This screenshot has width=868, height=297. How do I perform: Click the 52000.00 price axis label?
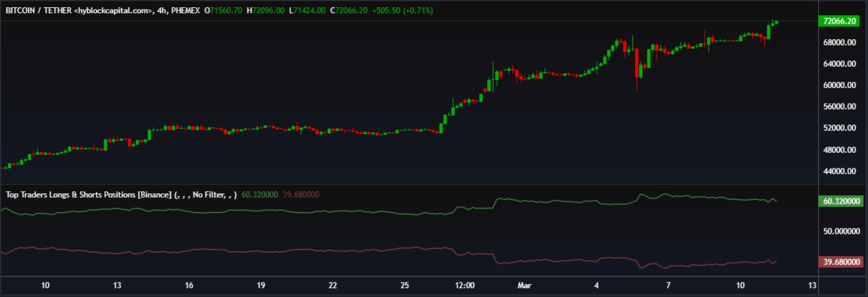click(x=839, y=128)
